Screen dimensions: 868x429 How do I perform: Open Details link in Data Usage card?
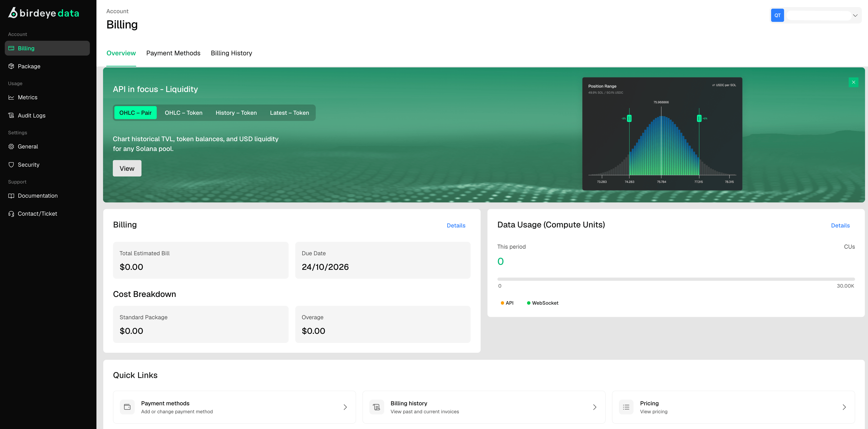840,226
